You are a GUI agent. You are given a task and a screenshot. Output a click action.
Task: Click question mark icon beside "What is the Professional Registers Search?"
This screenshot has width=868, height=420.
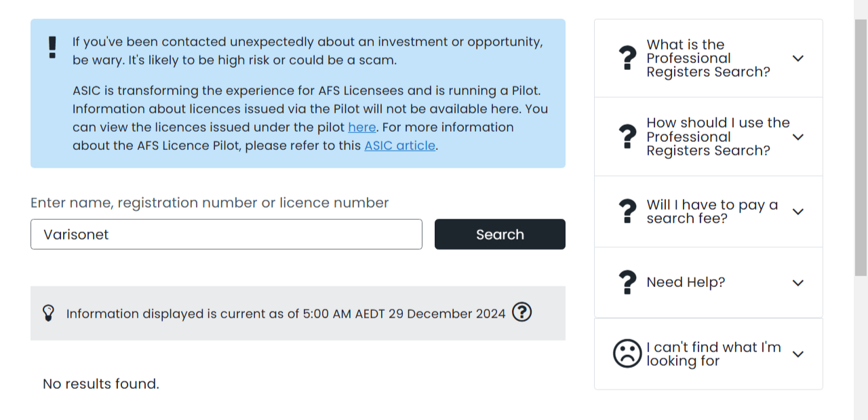629,58
